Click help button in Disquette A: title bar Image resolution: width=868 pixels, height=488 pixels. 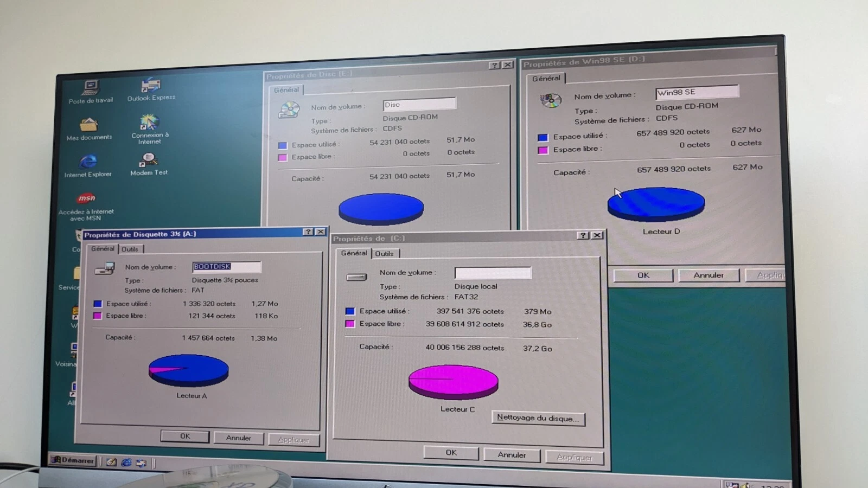coord(308,232)
